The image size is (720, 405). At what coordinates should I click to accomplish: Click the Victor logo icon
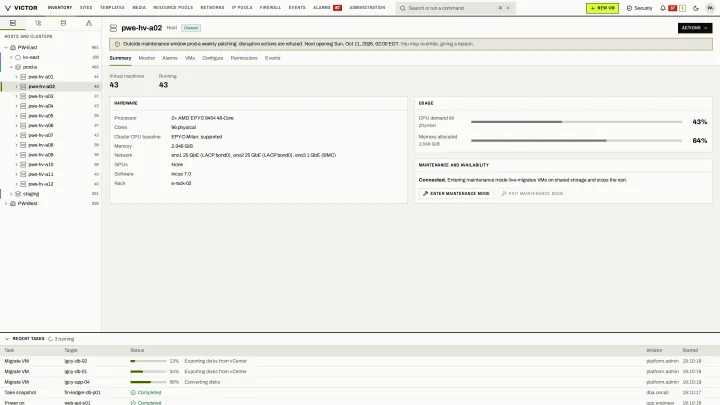click(x=8, y=8)
